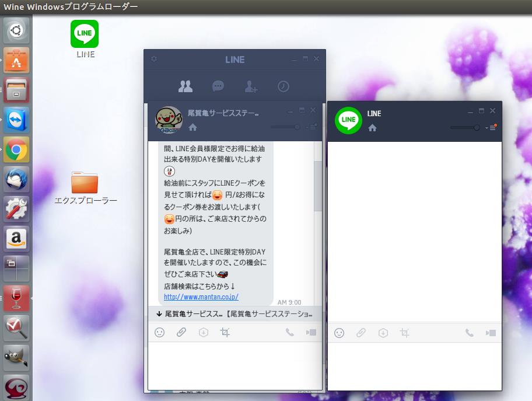This screenshot has width=532, height=401.
Task: Open the Friends tab in LINE main window
Action: click(x=185, y=86)
